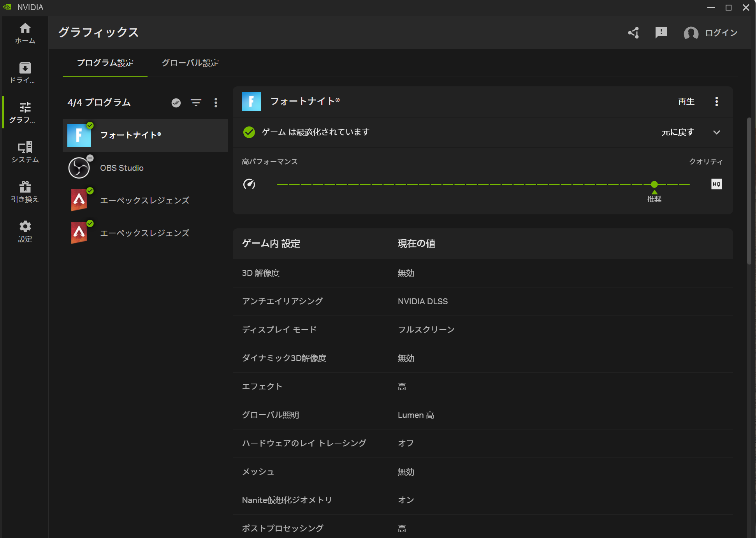Open the Home (ホーム) sidebar page

pyautogui.click(x=25, y=33)
